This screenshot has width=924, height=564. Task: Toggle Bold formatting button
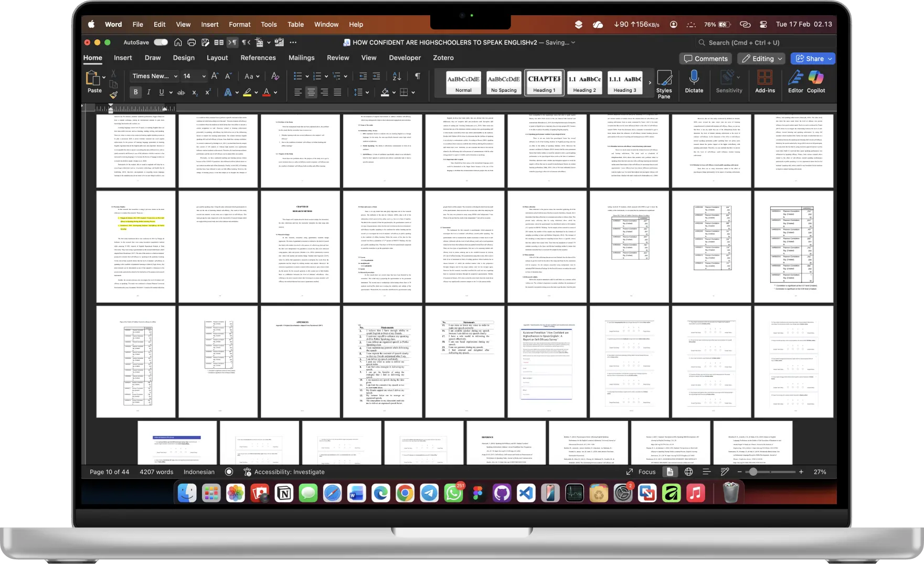tap(135, 92)
